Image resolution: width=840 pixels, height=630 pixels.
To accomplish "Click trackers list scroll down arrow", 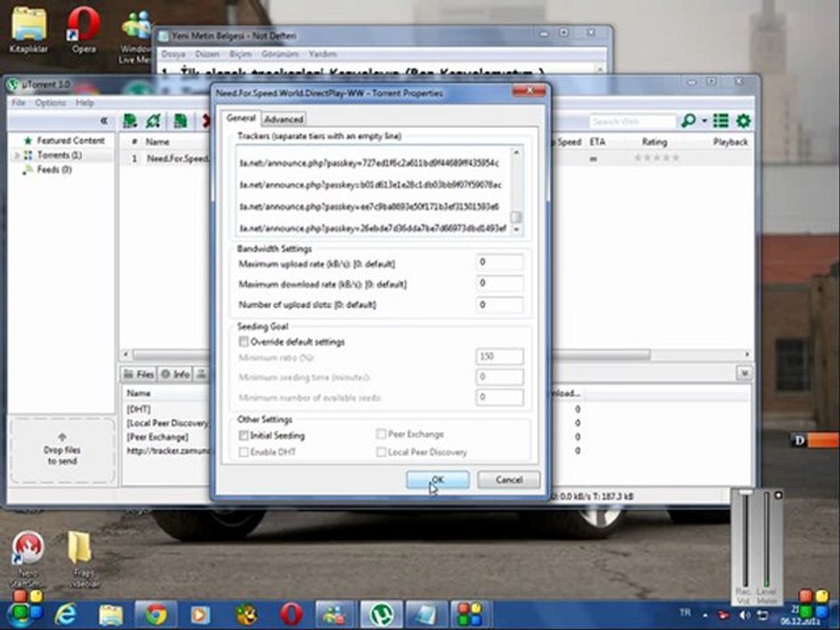I will [x=516, y=229].
